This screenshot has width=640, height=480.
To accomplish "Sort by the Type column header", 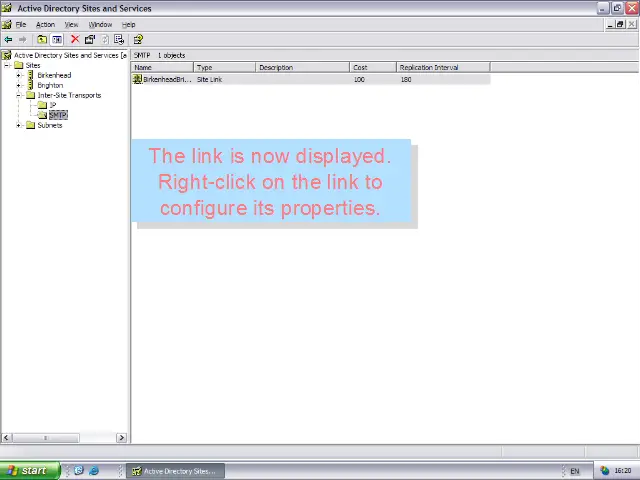I will [224, 67].
